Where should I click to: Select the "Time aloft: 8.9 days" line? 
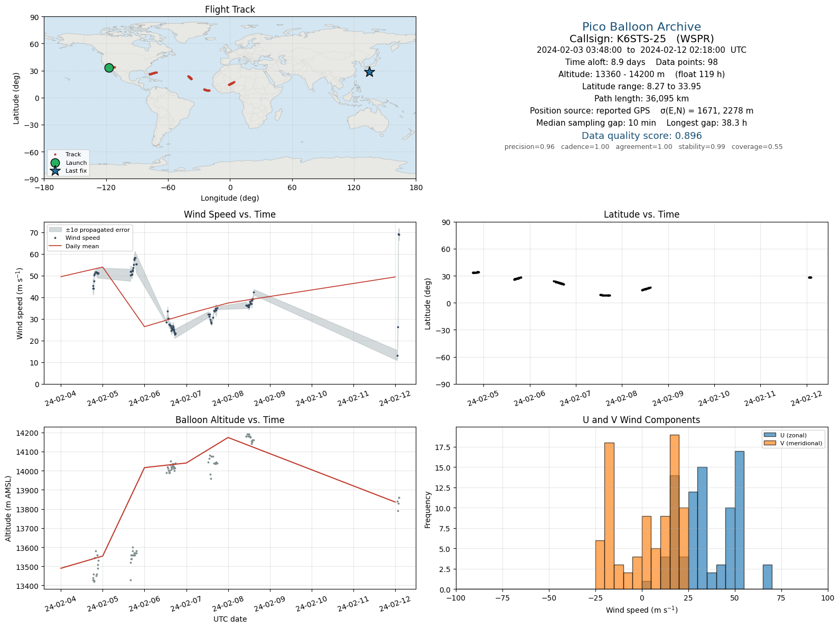tap(641, 62)
